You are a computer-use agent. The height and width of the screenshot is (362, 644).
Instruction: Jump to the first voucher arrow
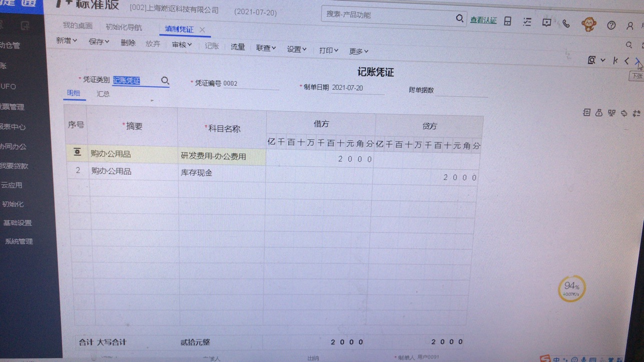coord(615,61)
